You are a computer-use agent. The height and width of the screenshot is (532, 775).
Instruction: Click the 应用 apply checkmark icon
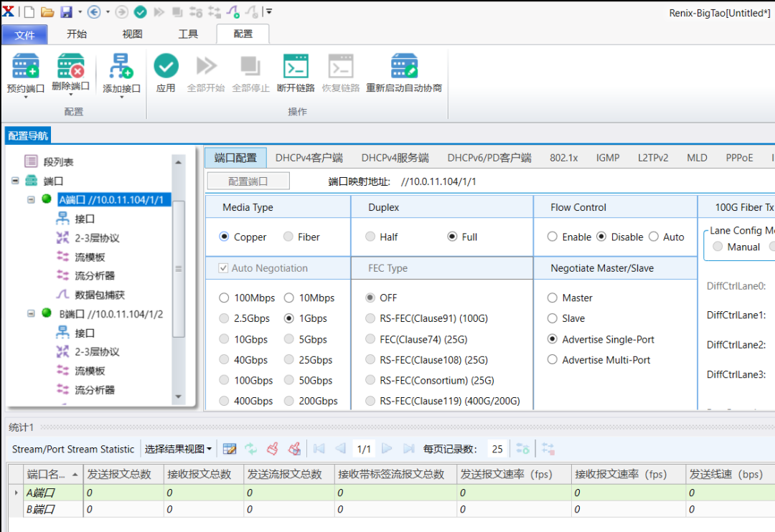(166, 67)
